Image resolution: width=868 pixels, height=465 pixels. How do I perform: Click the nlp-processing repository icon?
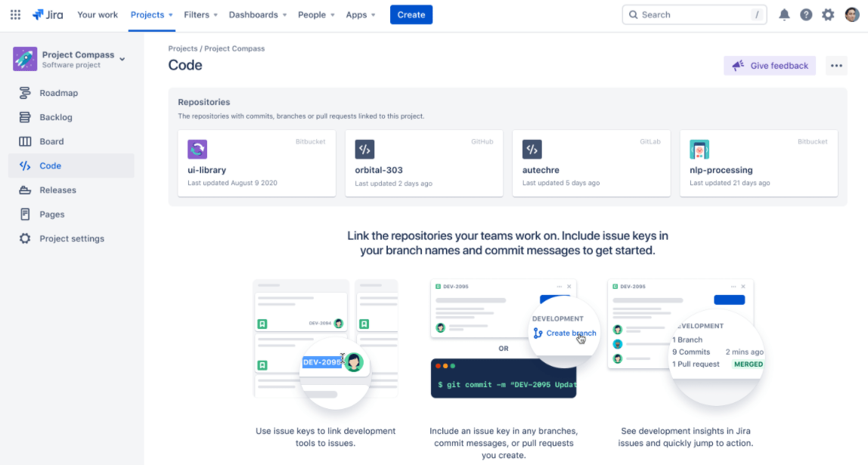pyautogui.click(x=699, y=150)
